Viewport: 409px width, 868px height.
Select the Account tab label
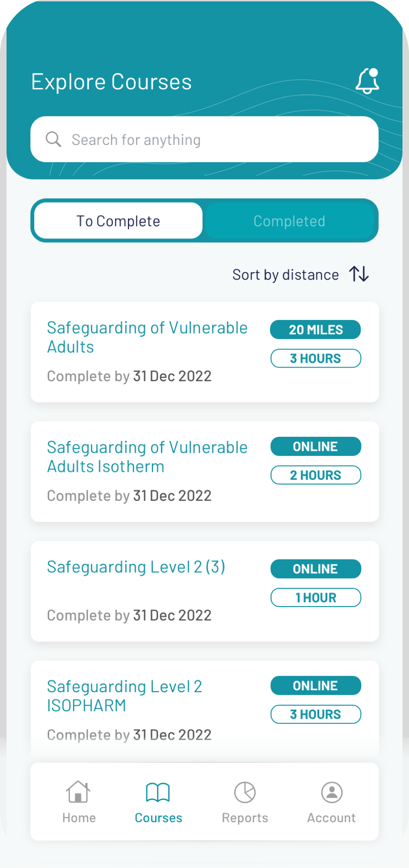click(331, 818)
